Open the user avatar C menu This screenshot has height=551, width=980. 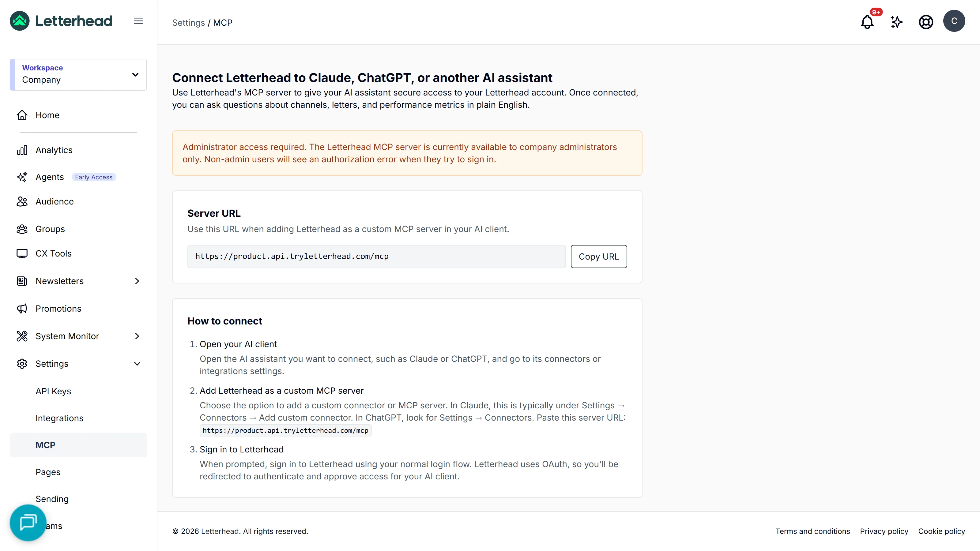954,21
